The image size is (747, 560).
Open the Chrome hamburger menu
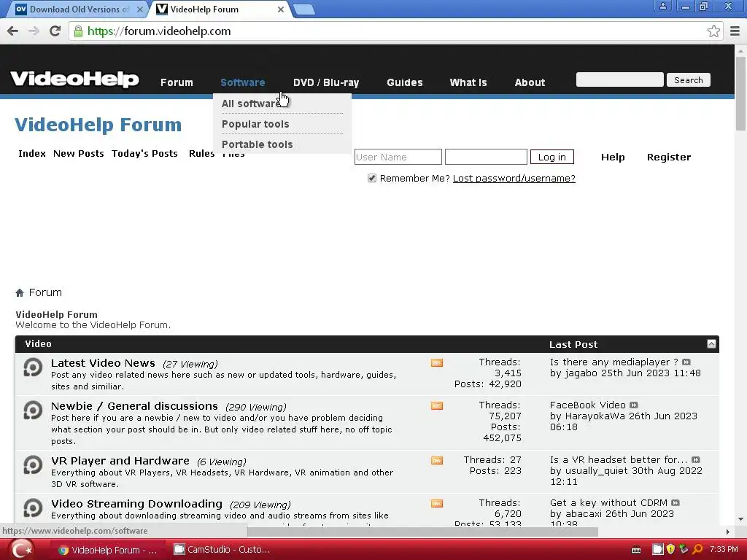pyautogui.click(x=735, y=31)
